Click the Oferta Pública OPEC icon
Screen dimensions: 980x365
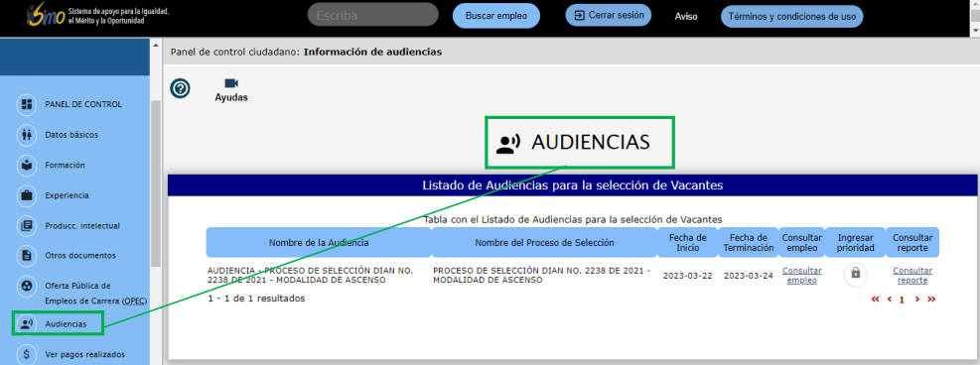click(26, 287)
